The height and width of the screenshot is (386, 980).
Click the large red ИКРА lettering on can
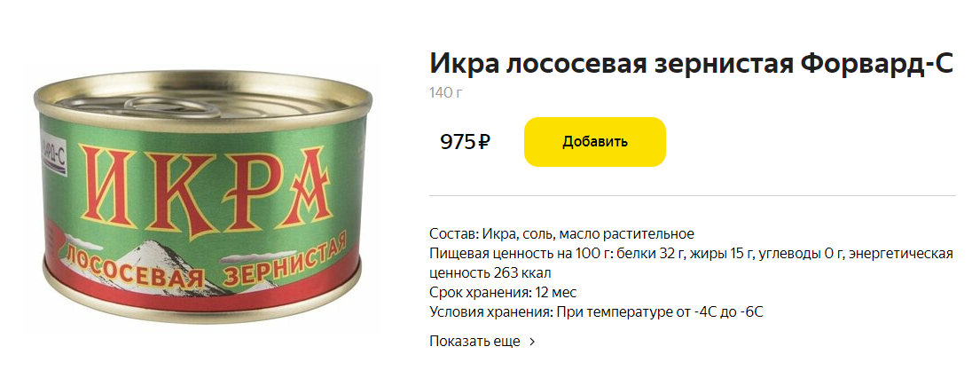205,188
